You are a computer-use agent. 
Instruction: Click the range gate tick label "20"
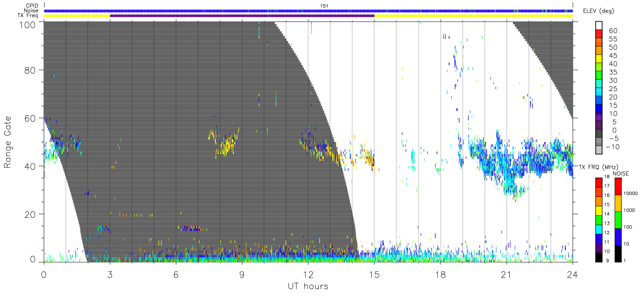point(30,214)
